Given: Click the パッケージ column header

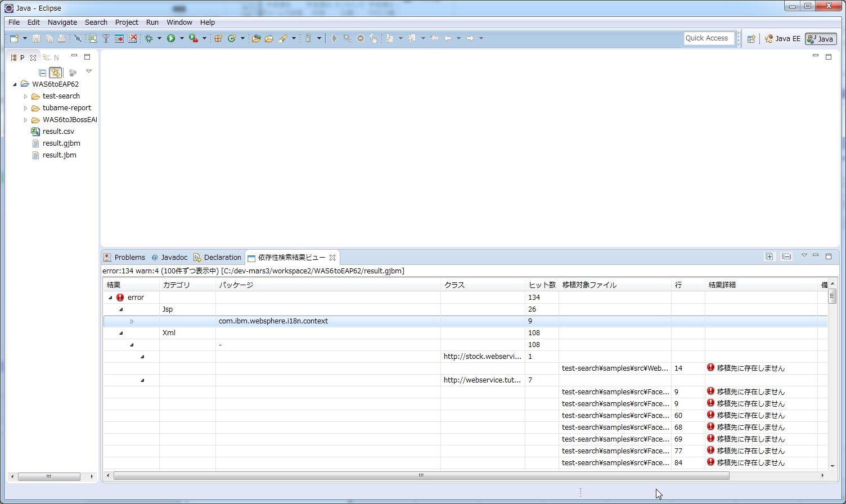Looking at the screenshot, I should pyautogui.click(x=328, y=285).
